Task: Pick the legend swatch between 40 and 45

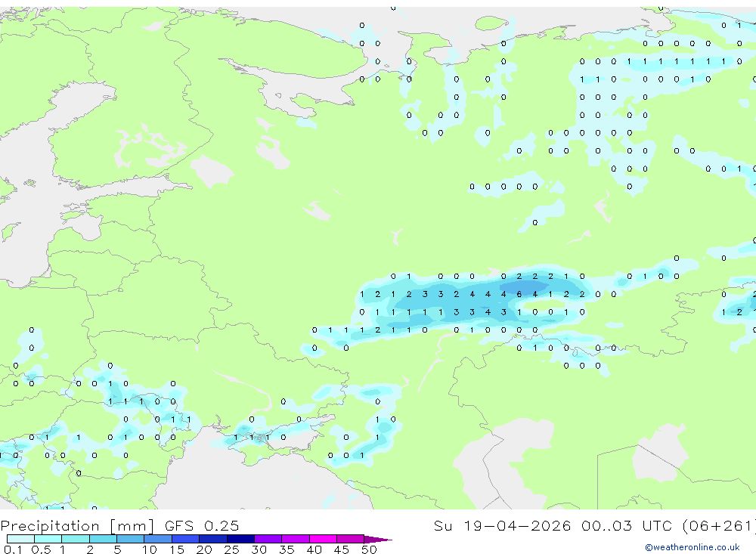Action: [x=323, y=539]
